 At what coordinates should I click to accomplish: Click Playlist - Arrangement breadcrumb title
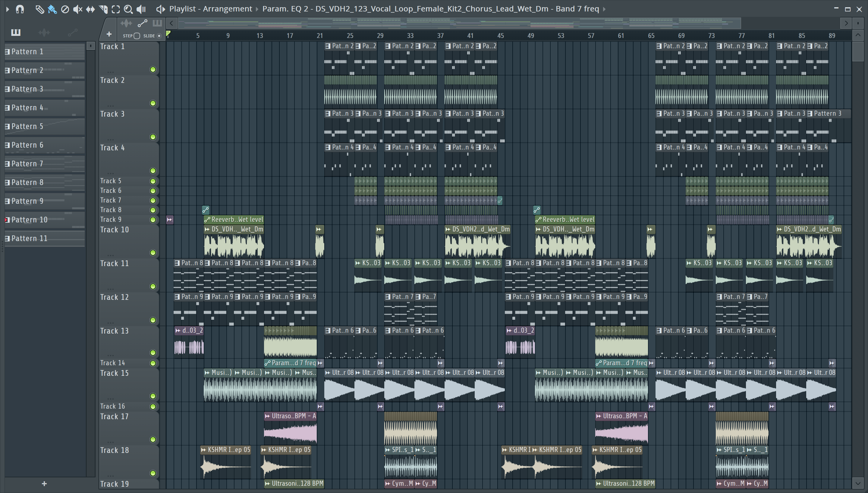click(211, 9)
